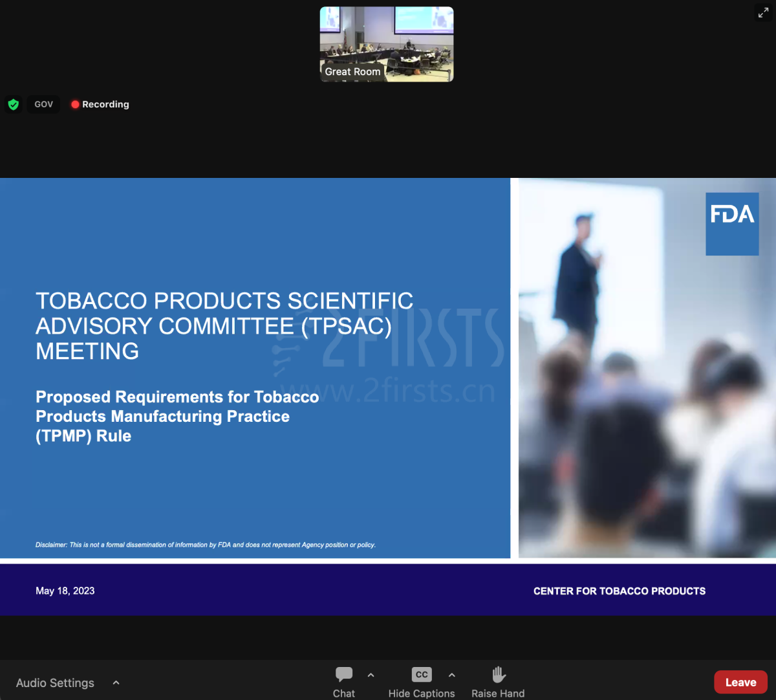Open Audio Settings

pos(55,683)
